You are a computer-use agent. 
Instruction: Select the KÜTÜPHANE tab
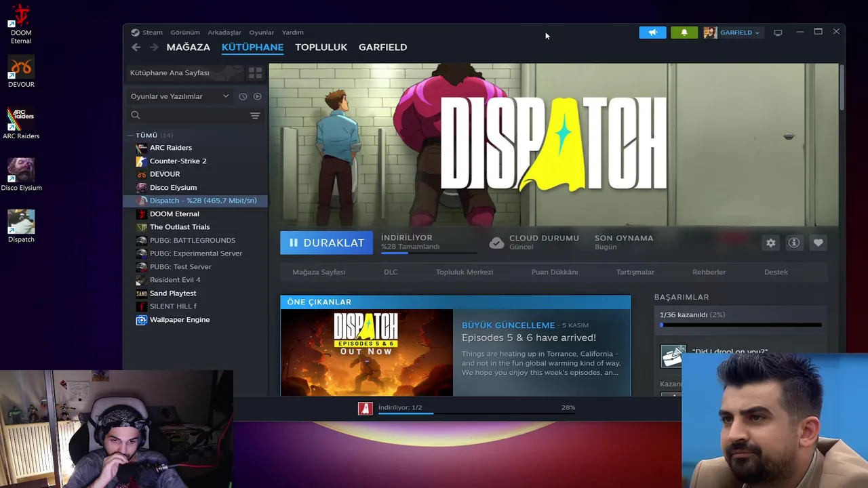(x=252, y=47)
